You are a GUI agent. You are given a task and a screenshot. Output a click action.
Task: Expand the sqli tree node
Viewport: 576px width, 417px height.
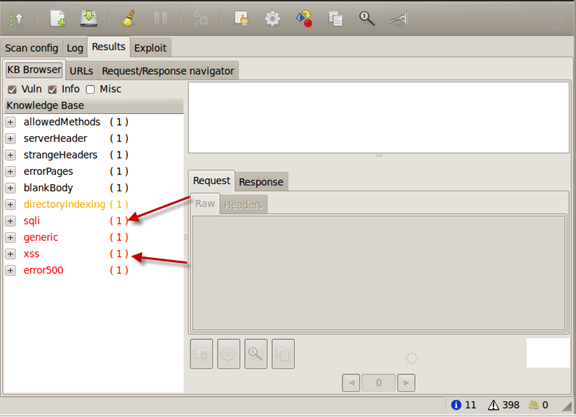(x=10, y=221)
